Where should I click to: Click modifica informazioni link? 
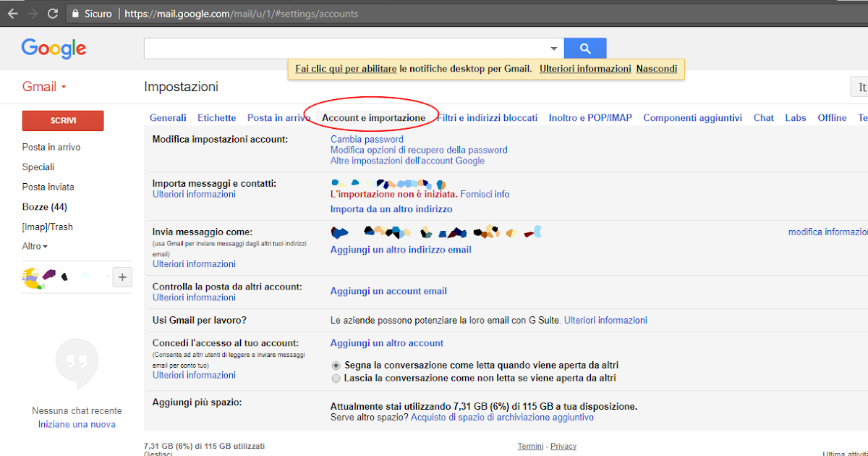[828, 232]
